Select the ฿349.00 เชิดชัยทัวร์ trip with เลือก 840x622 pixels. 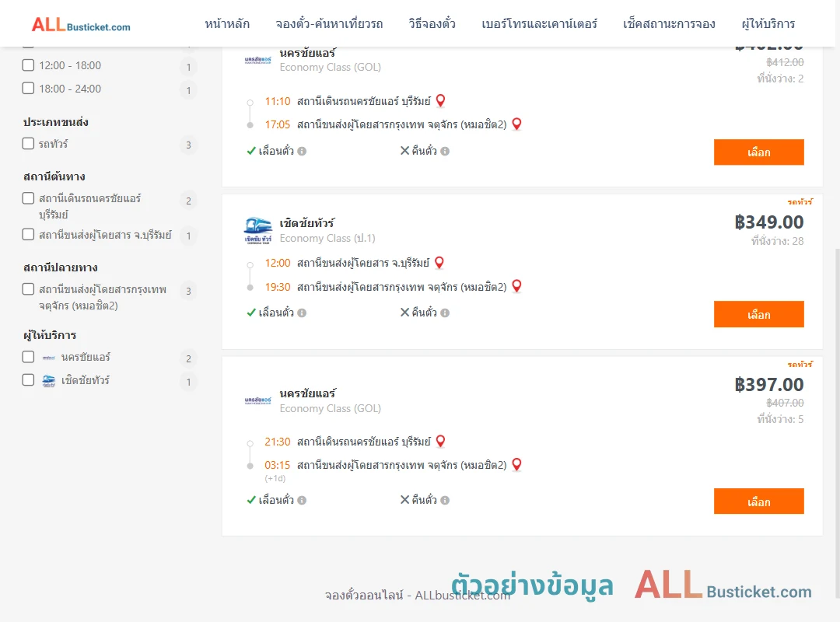point(758,314)
